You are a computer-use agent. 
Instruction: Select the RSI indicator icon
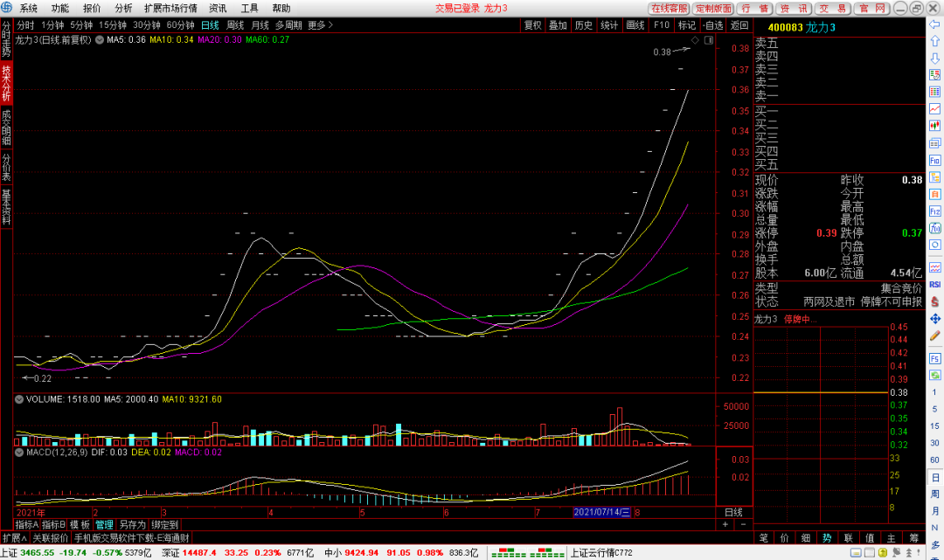934,285
